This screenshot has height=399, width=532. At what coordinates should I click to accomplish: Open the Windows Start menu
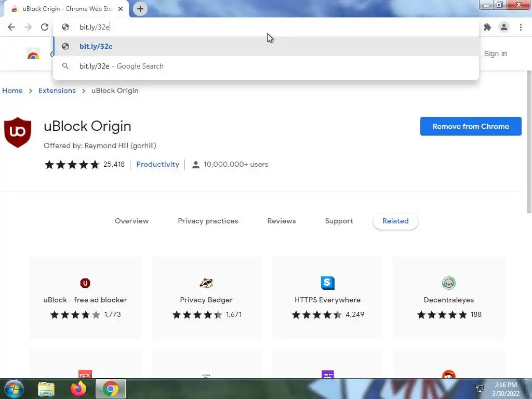click(x=14, y=389)
